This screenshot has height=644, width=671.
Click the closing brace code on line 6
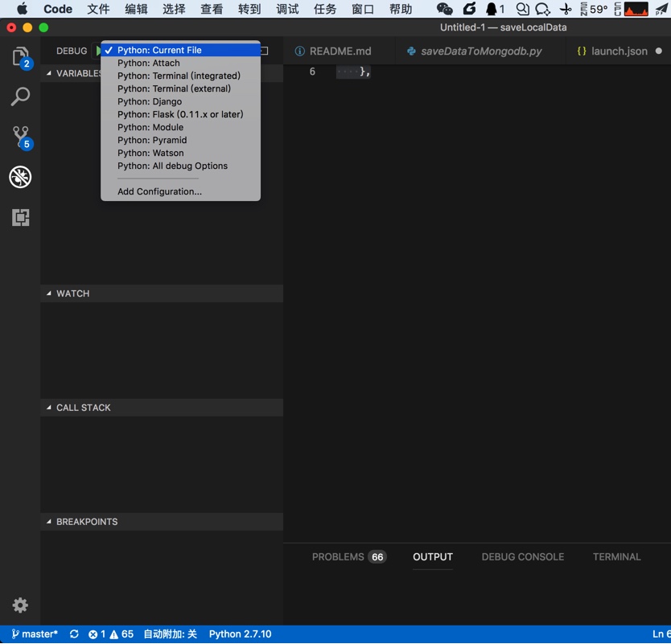(x=364, y=72)
